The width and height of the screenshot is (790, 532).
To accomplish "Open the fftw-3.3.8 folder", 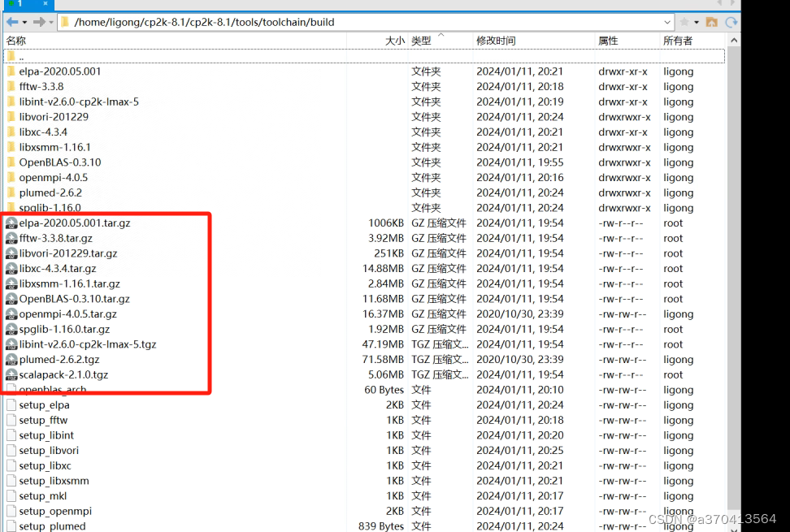I will pos(43,86).
